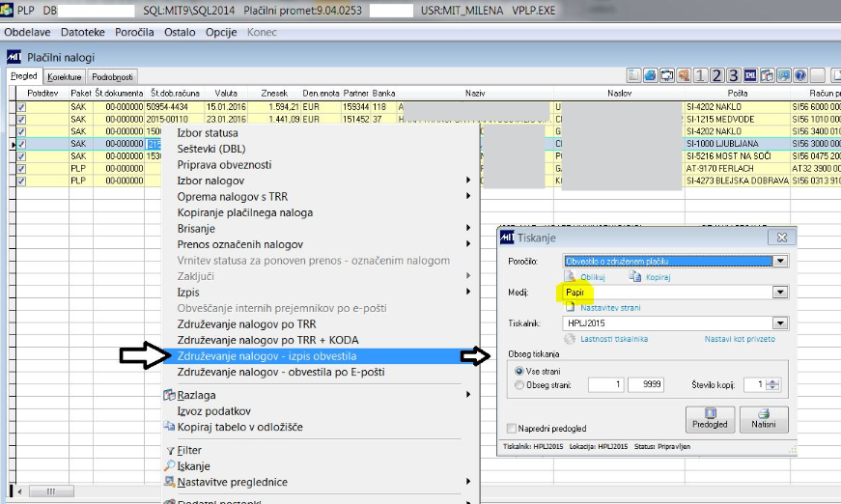Toggle Potrditev checkbox for row 50954-4434
841x504 pixels.
21,107
